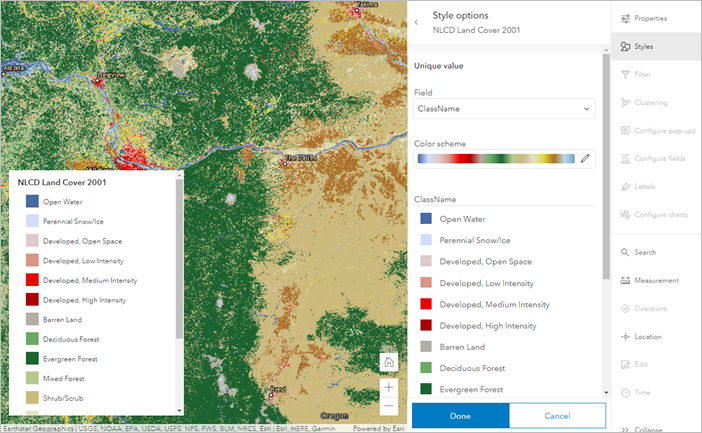Open the Properties panel icon
Viewport: 702px width, 433px height.
[x=625, y=18]
